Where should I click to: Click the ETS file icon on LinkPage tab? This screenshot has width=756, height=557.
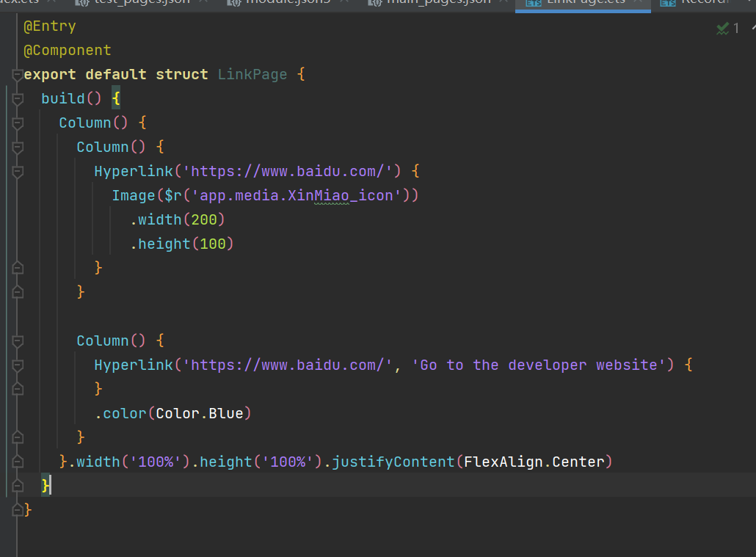pos(534,2)
